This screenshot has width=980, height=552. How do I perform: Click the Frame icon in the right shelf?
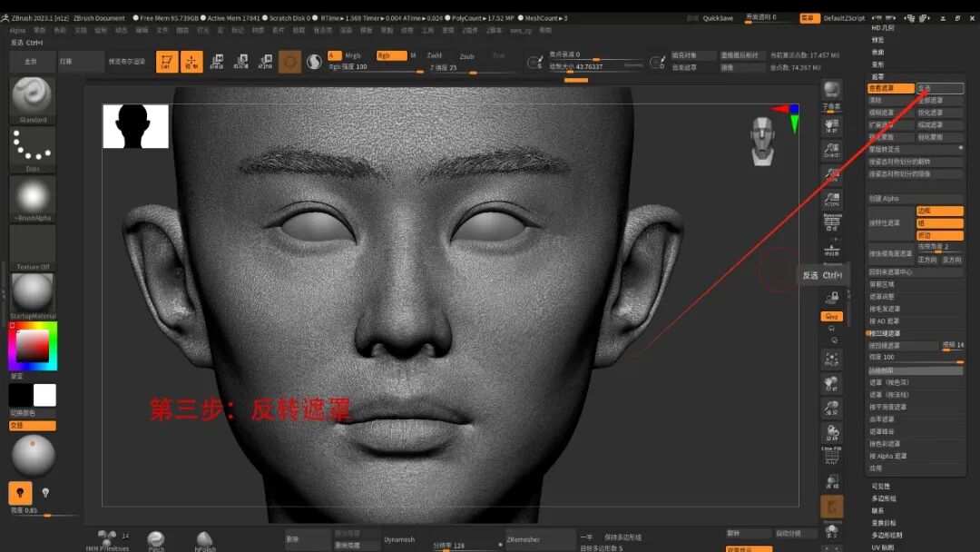832,359
